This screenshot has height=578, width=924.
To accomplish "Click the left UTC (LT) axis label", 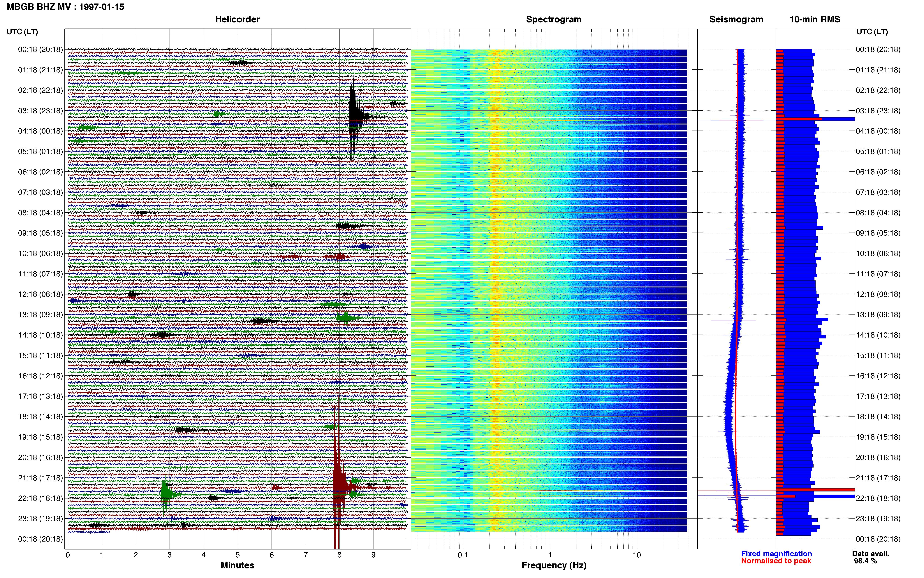I will tap(22, 32).
